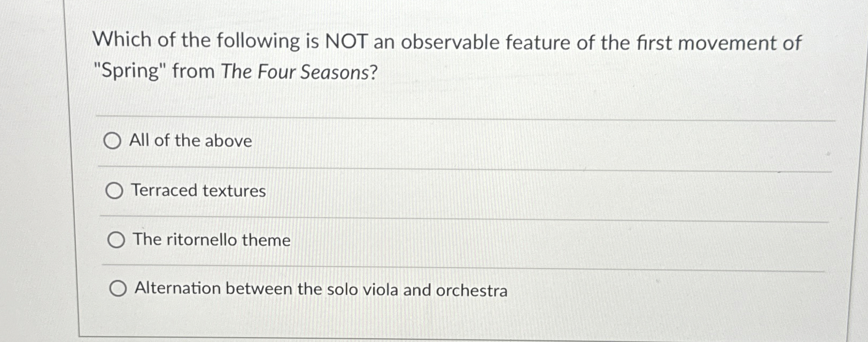Click the italicized title "The Four Seasons"
868x342 pixels.
(x=295, y=71)
